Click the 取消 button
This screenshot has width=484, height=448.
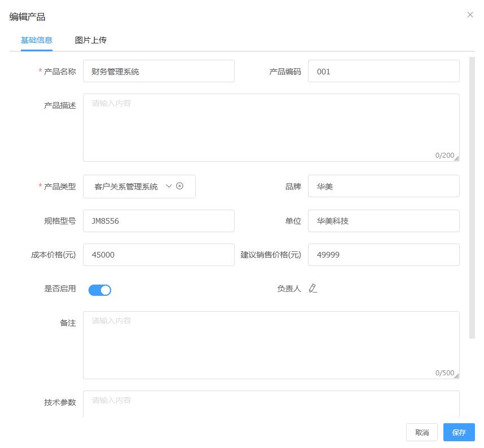[421, 432]
